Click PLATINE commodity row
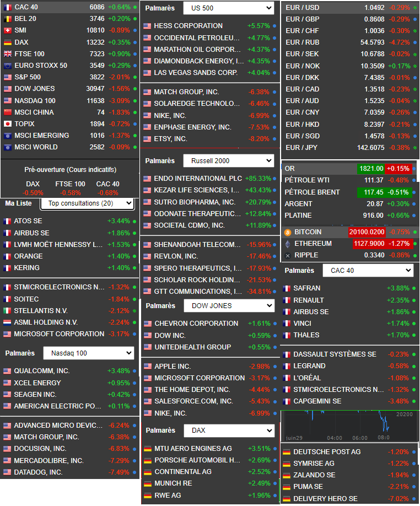 click(x=349, y=216)
